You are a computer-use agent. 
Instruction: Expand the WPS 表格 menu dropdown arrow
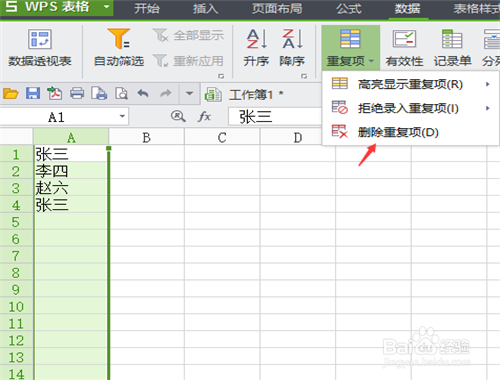(106, 7)
